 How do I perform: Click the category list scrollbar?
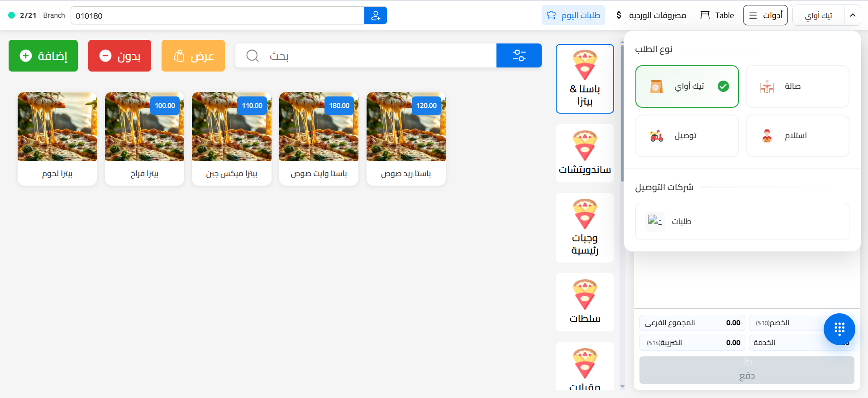coord(622,113)
